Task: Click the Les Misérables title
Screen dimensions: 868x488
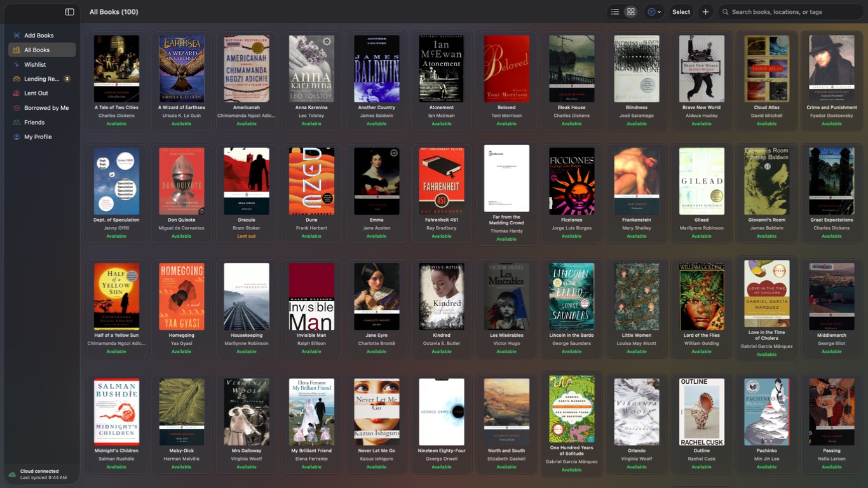Action: (x=506, y=335)
